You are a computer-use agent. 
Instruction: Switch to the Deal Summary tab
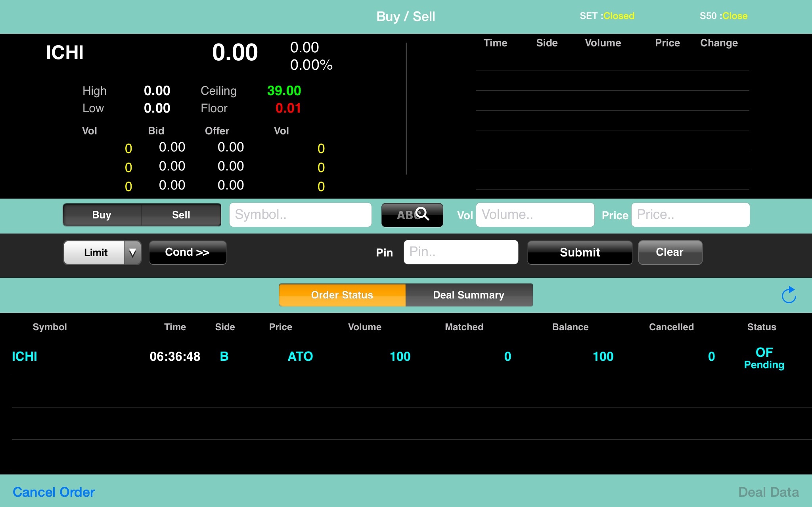pyautogui.click(x=469, y=295)
